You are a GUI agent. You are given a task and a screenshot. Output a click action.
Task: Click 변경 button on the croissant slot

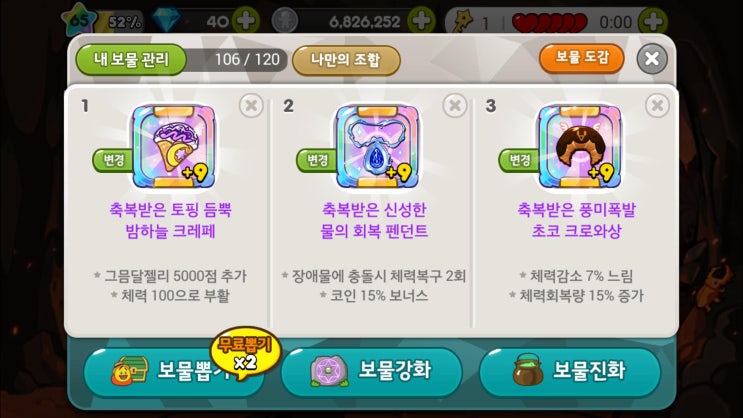click(x=519, y=160)
